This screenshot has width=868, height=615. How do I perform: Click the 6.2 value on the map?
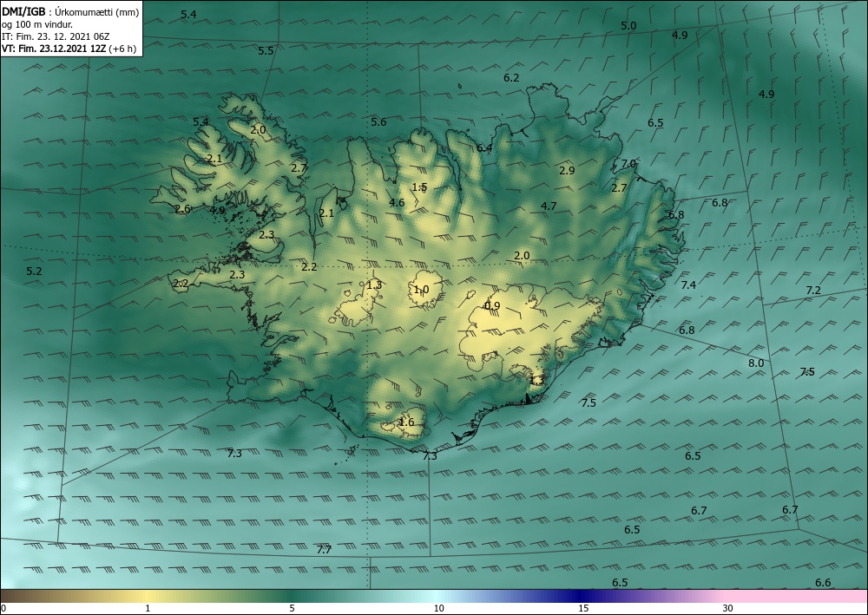[511, 78]
